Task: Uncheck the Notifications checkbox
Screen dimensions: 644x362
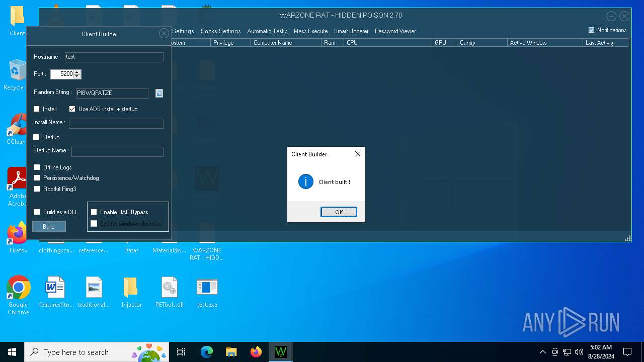Action: tap(591, 30)
